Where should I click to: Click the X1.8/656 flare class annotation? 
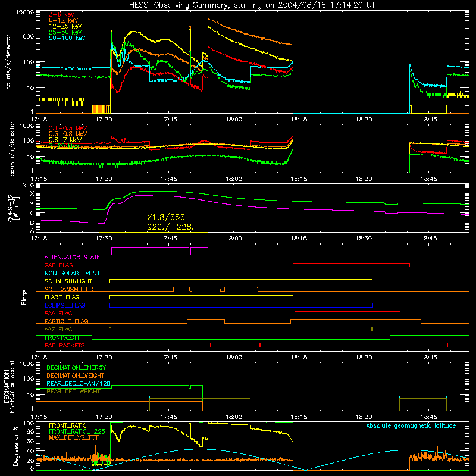pyautogui.click(x=166, y=217)
